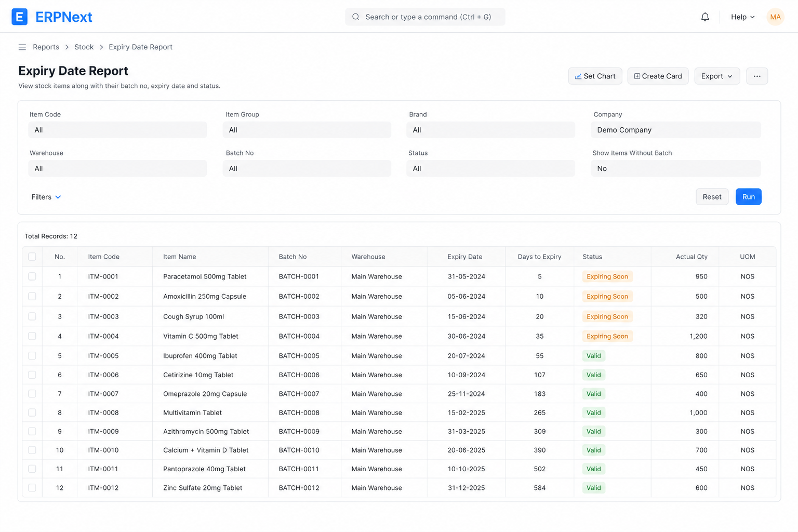Click the Create Card button
Image resolution: width=798 pixels, height=532 pixels.
(658, 76)
